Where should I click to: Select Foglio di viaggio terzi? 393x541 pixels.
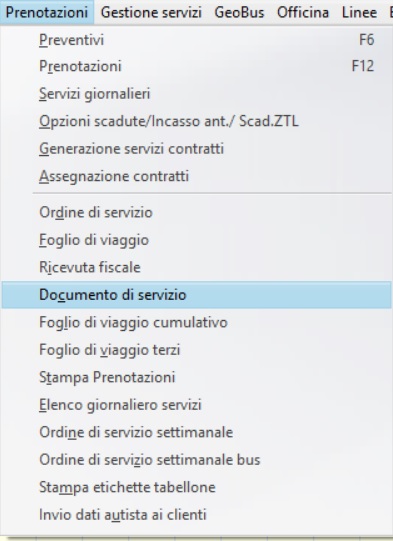196,350
